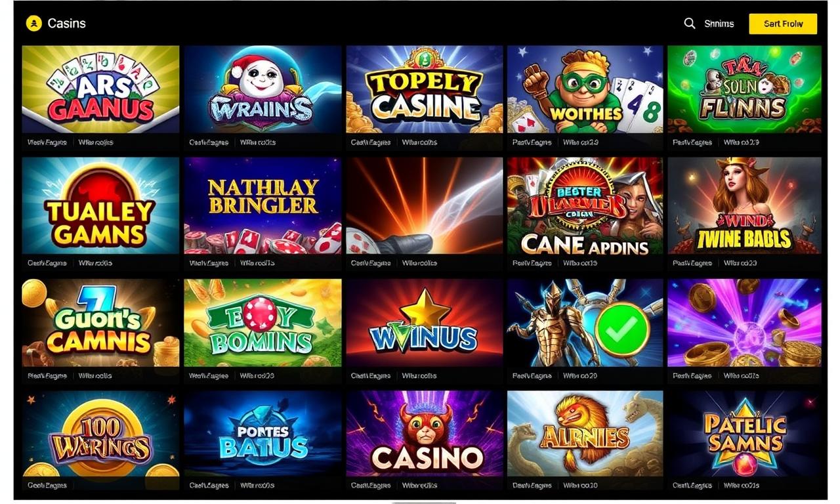Image resolution: width=840 pixels, height=504 pixels.
Task: Click the yellow Sart Frolw button
Action: coord(783,24)
